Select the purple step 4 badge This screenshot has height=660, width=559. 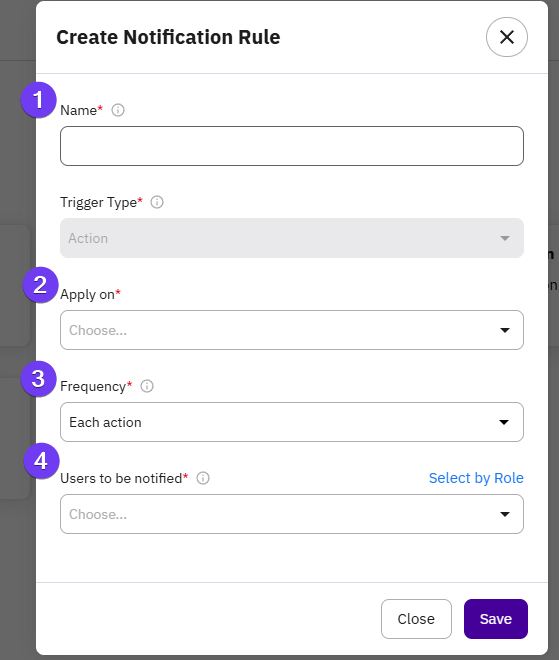point(41,460)
